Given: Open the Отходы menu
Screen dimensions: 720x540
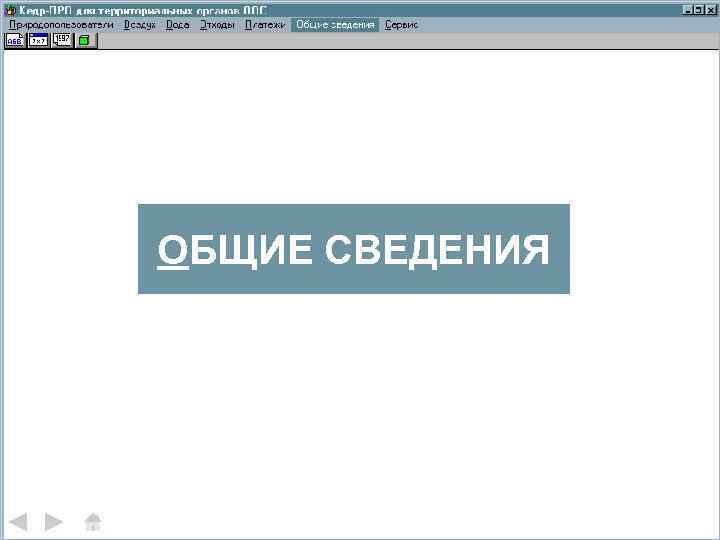Looking at the screenshot, I should (x=217, y=25).
